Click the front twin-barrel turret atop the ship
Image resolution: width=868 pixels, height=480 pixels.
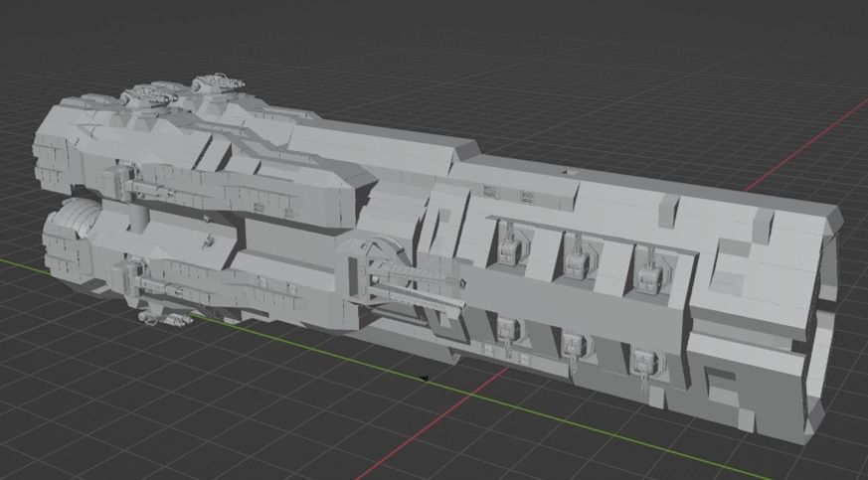[x=218, y=83]
